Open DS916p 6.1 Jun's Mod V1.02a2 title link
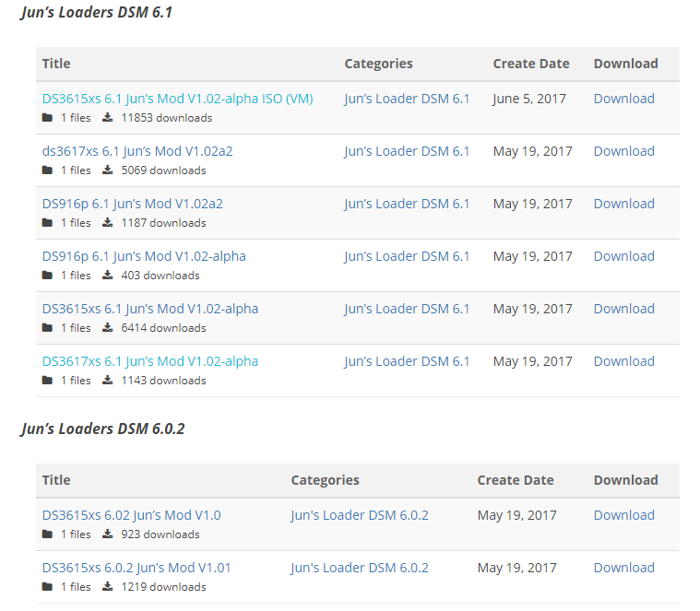Screen dimensions: 700x611 point(133,204)
